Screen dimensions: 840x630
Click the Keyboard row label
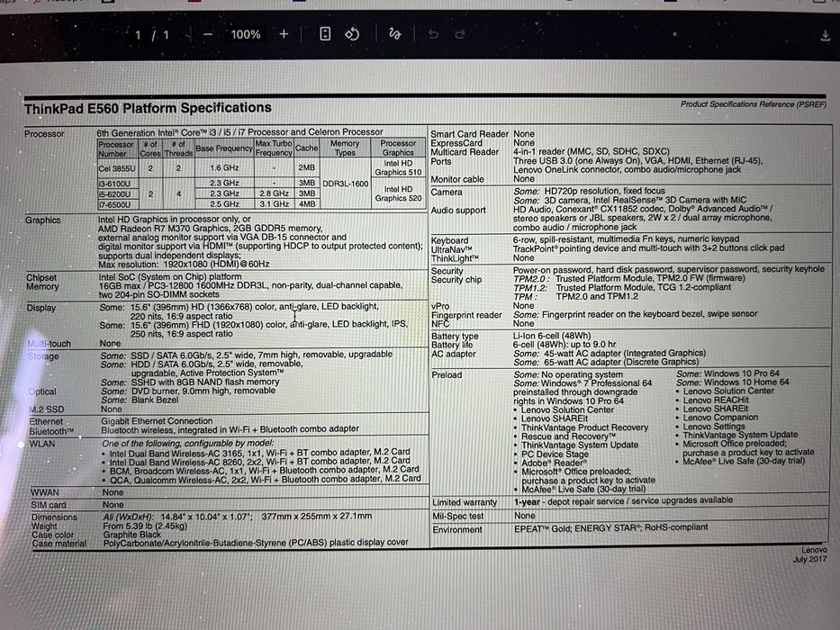tap(450, 241)
